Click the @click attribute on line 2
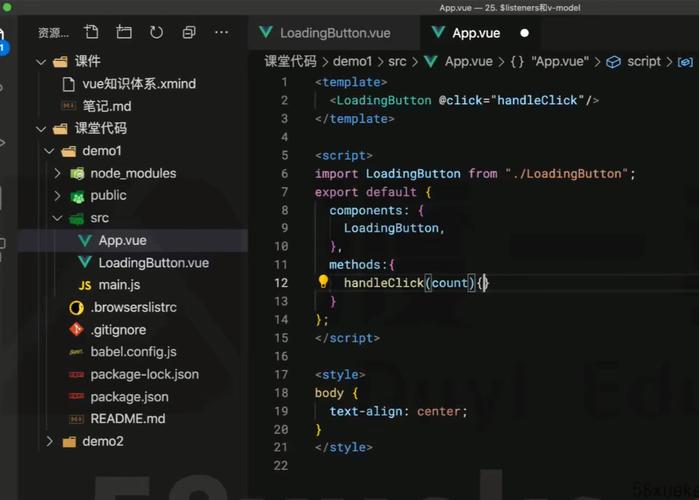The image size is (699, 500). (x=461, y=100)
